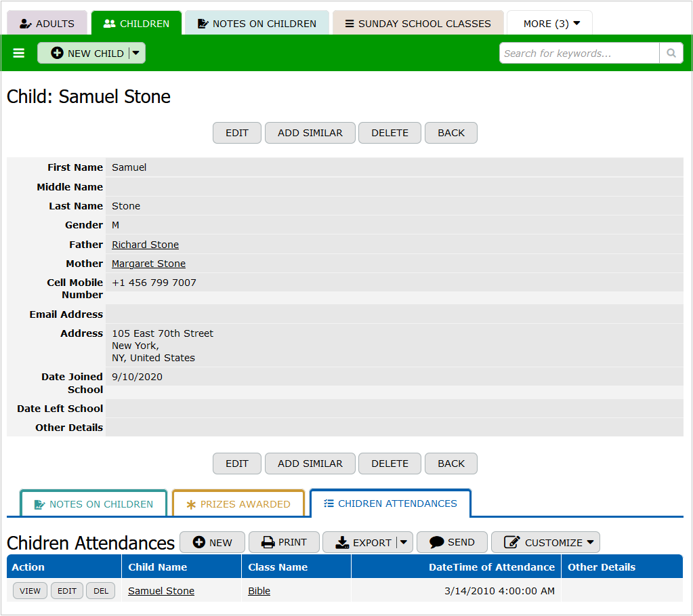693x616 pixels.
Task: Click the plus icon on New attendance
Action: click(x=199, y=542)
